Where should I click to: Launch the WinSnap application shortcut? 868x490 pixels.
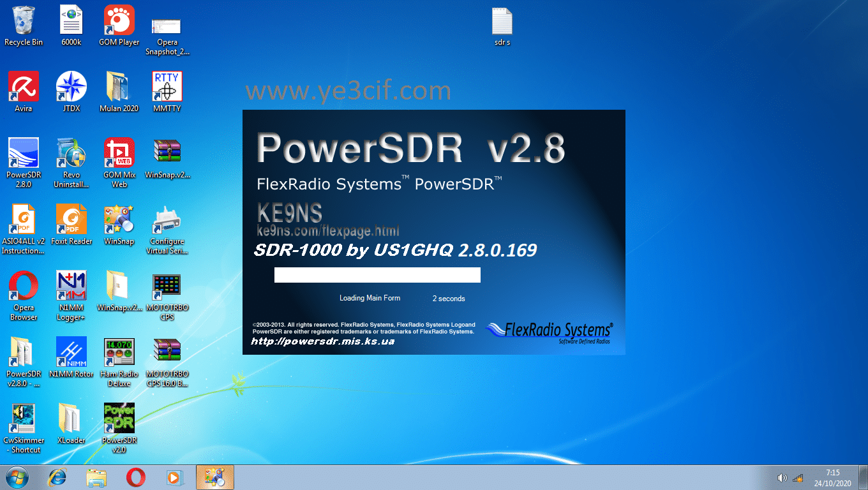(119, 225)
